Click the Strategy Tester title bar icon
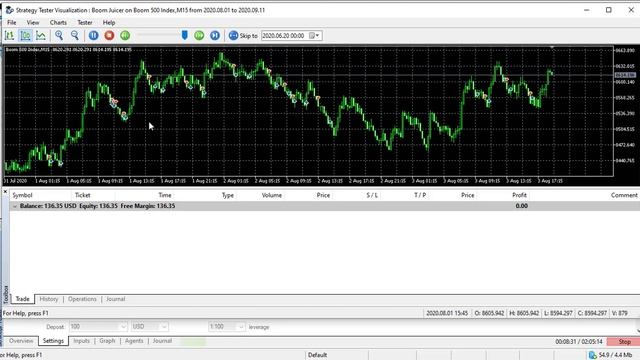 coord(9,10)
